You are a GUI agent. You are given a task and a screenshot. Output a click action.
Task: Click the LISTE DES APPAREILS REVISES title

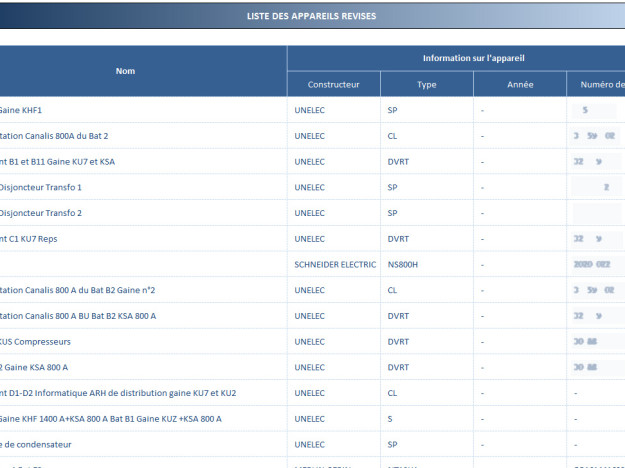point(311,16)
